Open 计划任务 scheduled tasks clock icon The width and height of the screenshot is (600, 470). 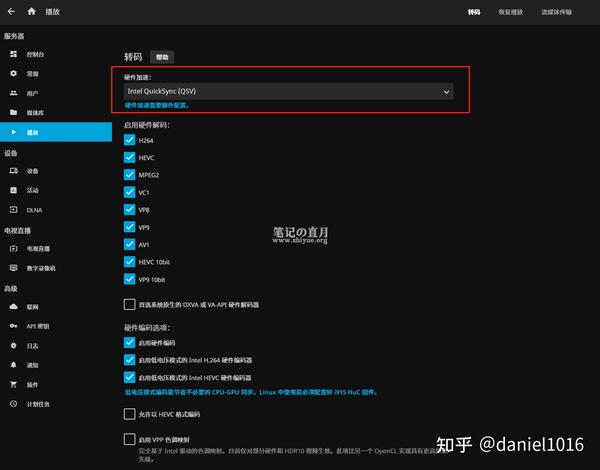(13, 404)
